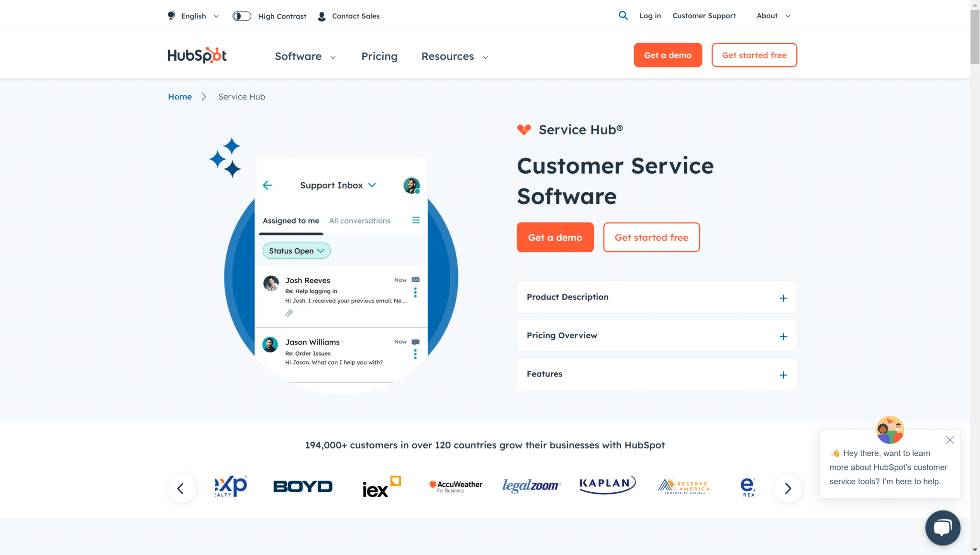Click the hero Get started free button
The image size is (980, 555).
click(651, 237)
